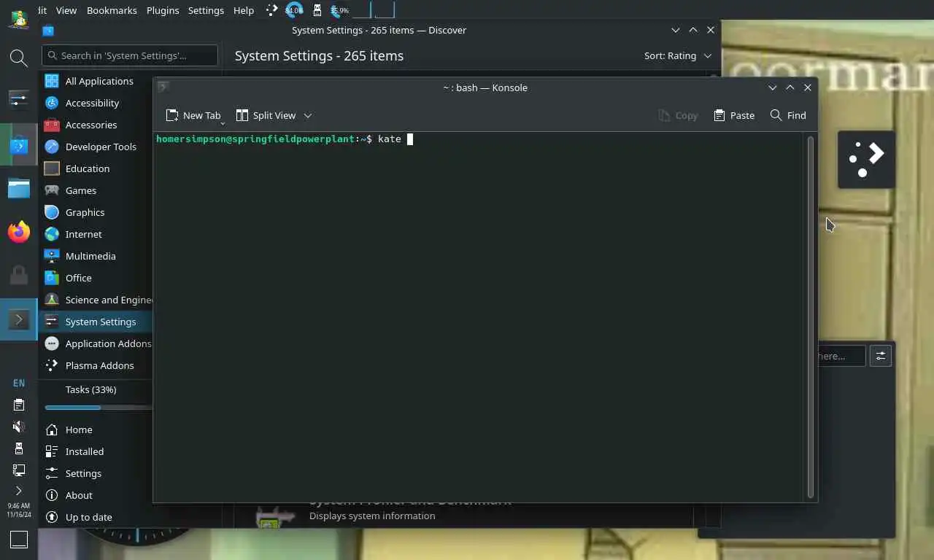Click the Plasma logo widget on the desktop
This screenshot has height=560, width=934.
(866, 160)
